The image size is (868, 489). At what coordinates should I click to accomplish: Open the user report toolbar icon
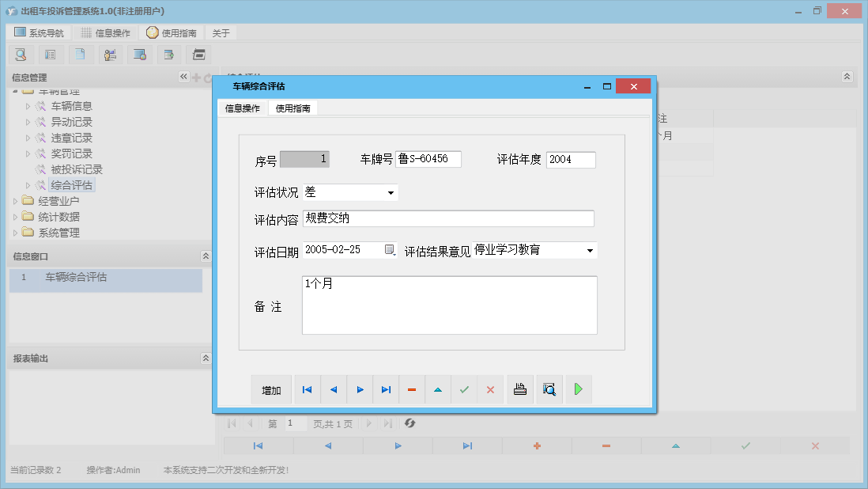point(111,54)
